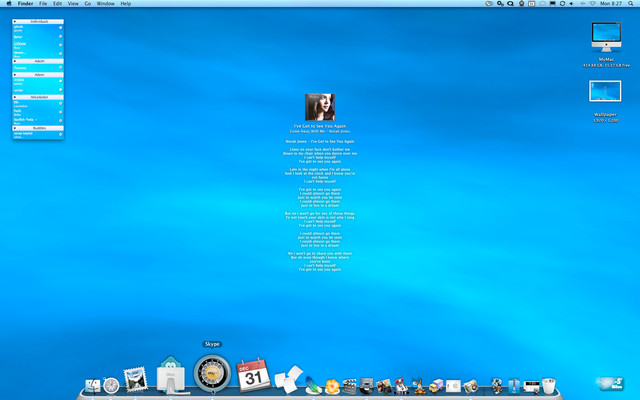The height and width of the screenshot is (400, 640).
Task: Click the Norah Jones album cover
Action: 319,107
